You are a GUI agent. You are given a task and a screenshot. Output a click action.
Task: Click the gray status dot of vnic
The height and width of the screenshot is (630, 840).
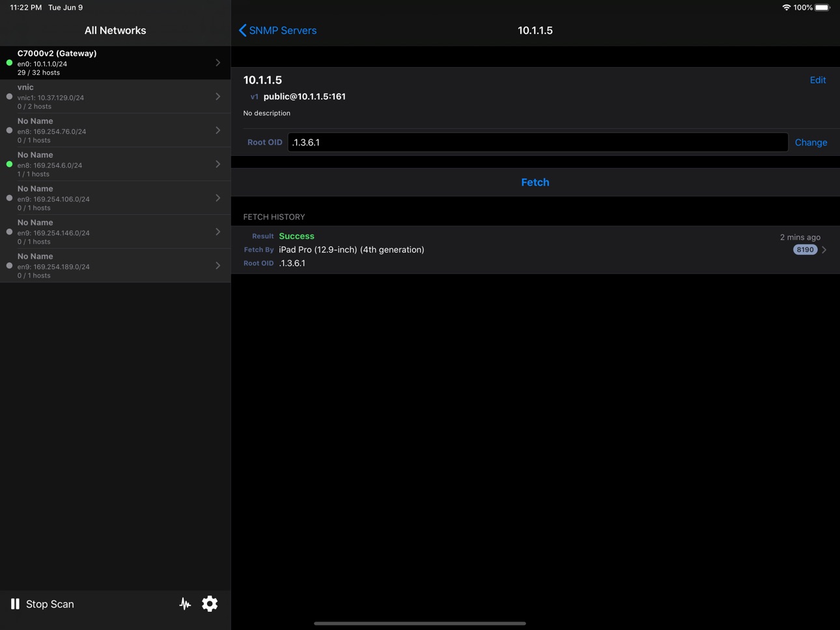click(9, 96)
